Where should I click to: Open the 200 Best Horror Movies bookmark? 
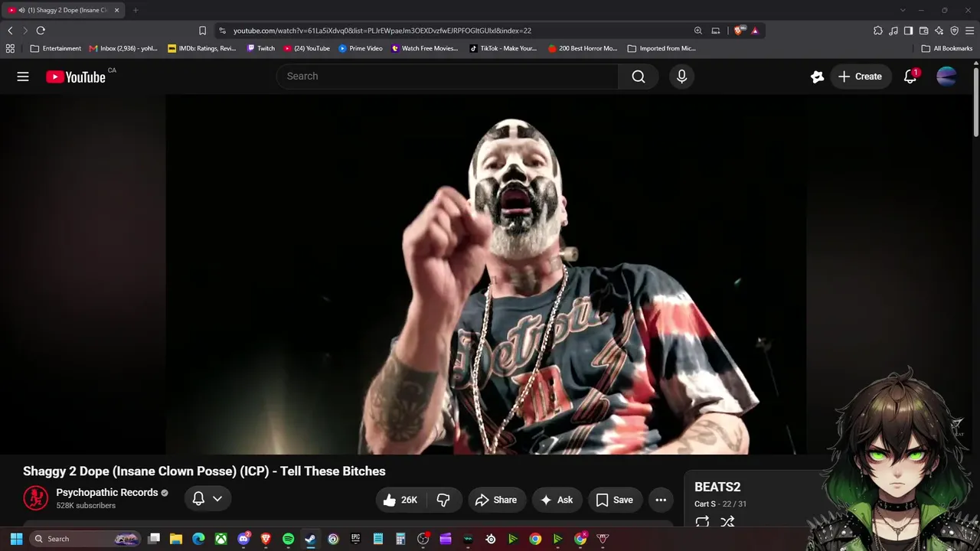[583, 48]
